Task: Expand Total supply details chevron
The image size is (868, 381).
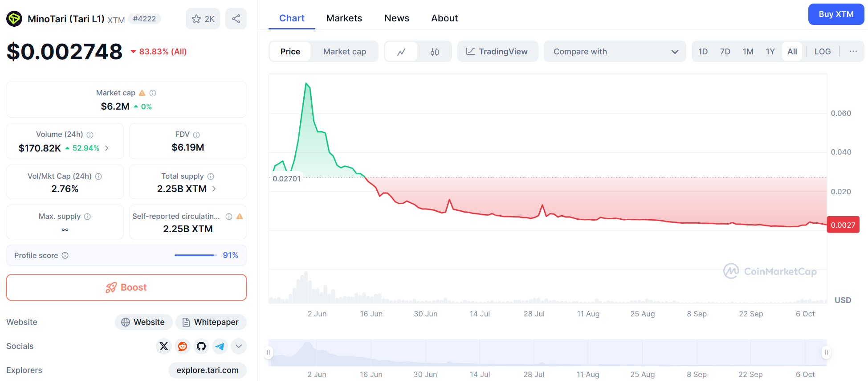Action: point(214,189)
